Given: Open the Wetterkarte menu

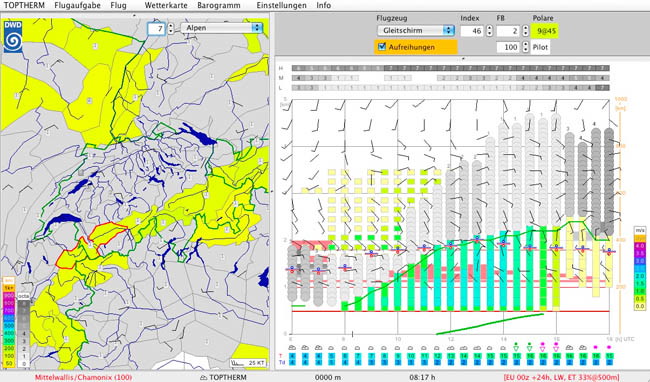Looking at the screenshot, I should (166, 5).
